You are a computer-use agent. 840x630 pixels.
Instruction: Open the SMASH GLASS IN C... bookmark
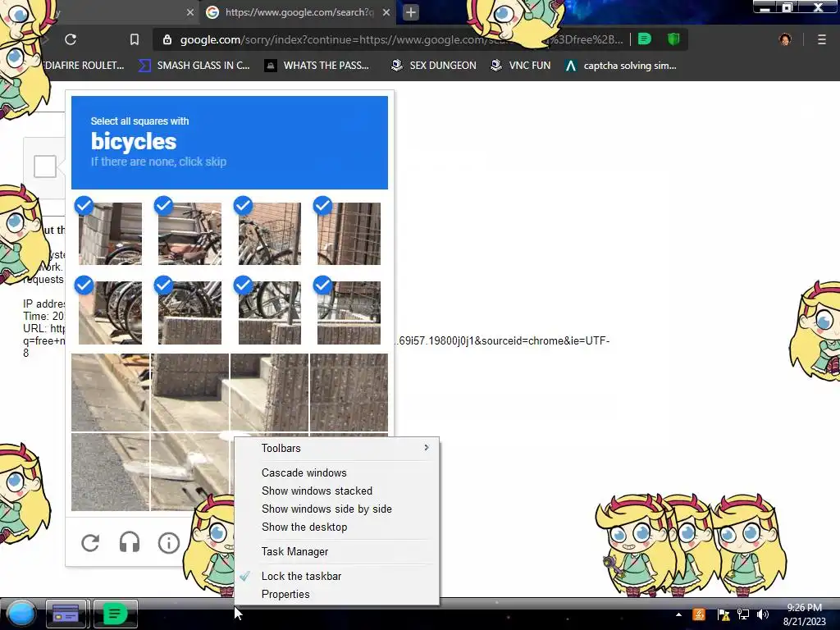point(194,66)
